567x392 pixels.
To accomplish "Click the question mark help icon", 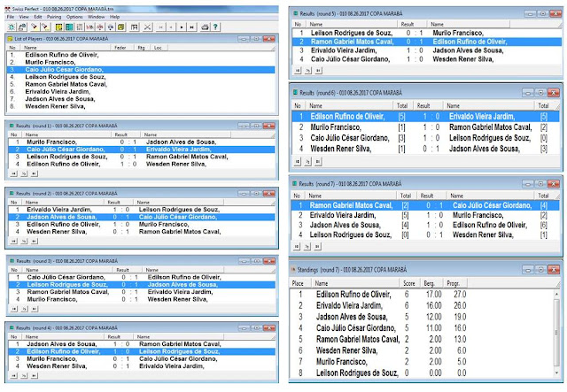I will (x=215, y=27).
